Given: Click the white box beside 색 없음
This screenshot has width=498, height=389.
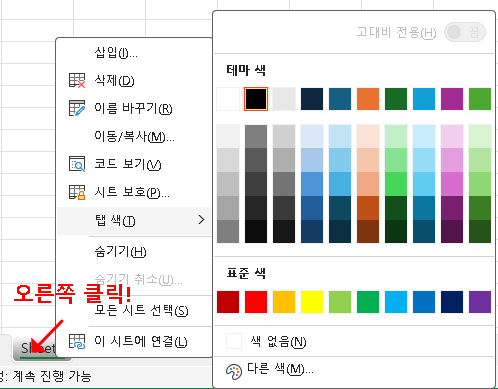Looking at the screenshot, I should pos(234,341).
